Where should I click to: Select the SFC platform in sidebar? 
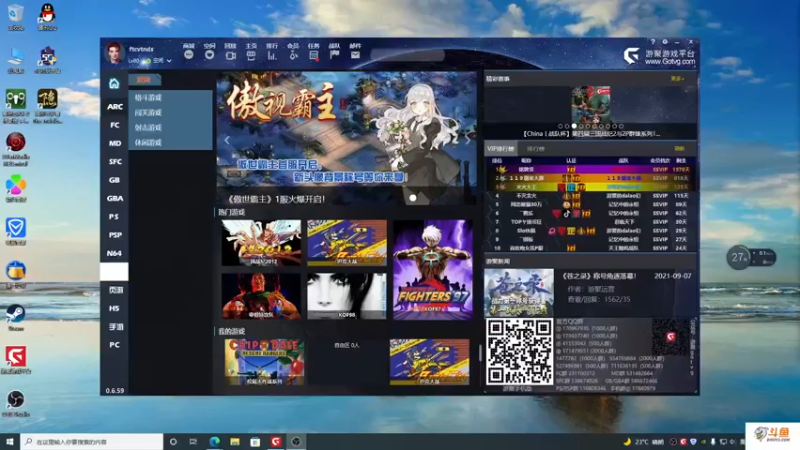(114, 162)
